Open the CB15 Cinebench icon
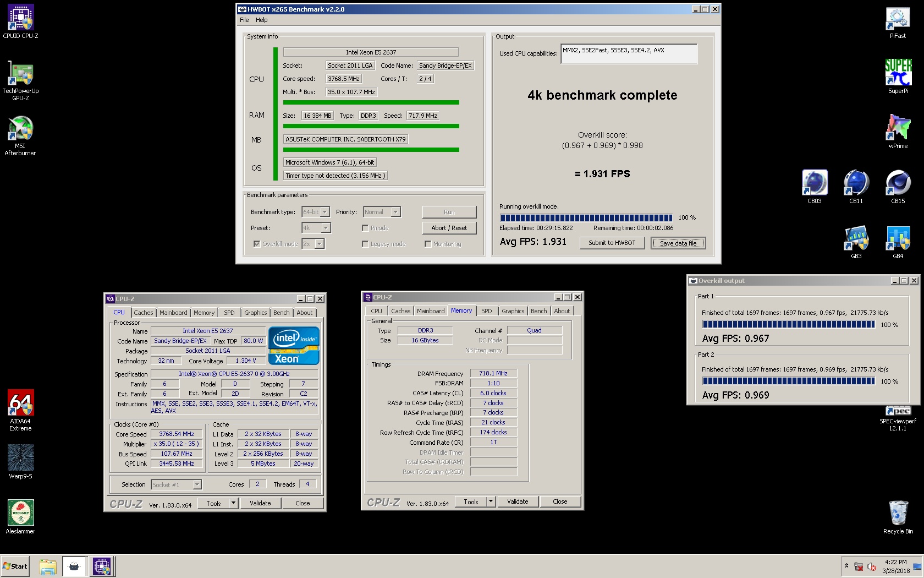 point(898,186)
